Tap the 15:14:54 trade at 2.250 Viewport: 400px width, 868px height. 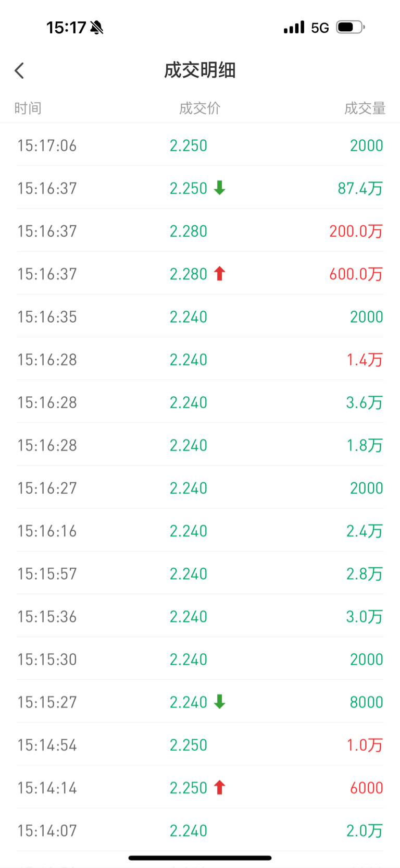(x=200, y=745)
